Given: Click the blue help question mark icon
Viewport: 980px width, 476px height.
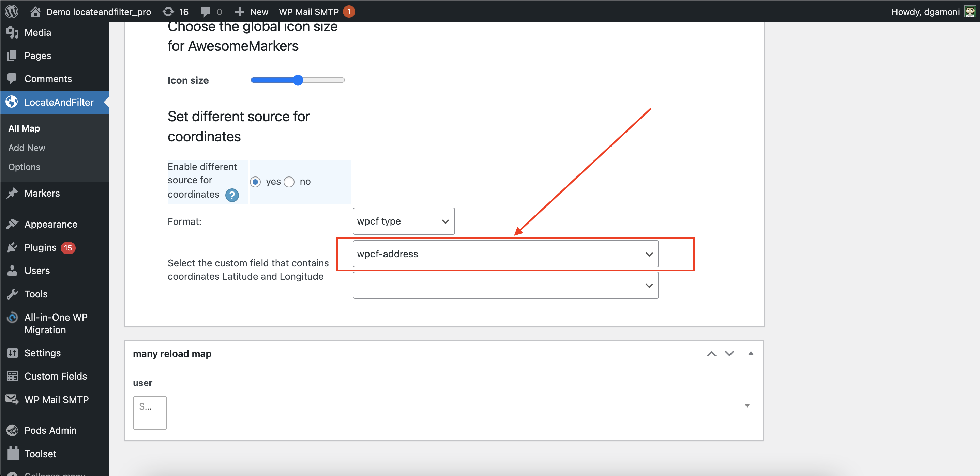Looking at the screenshot, I should point(232,195).
